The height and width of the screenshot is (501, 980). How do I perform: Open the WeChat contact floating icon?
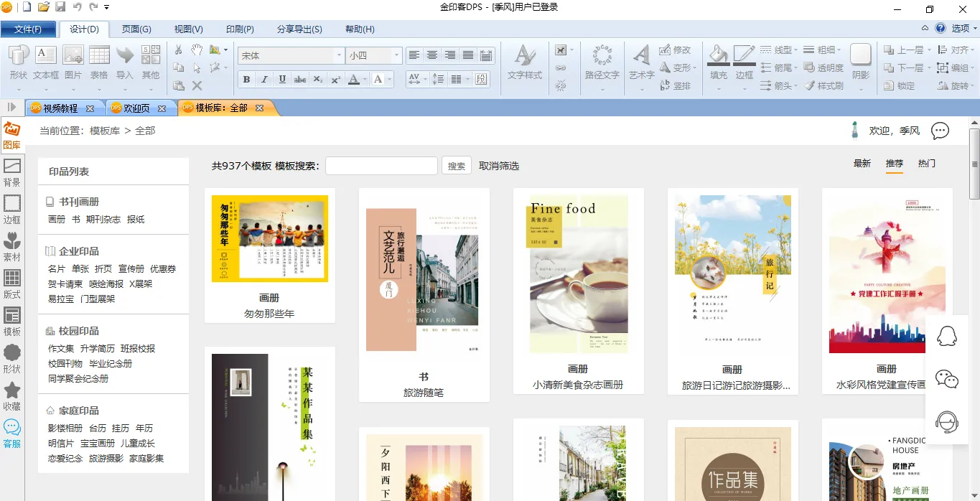pos(947,380)
